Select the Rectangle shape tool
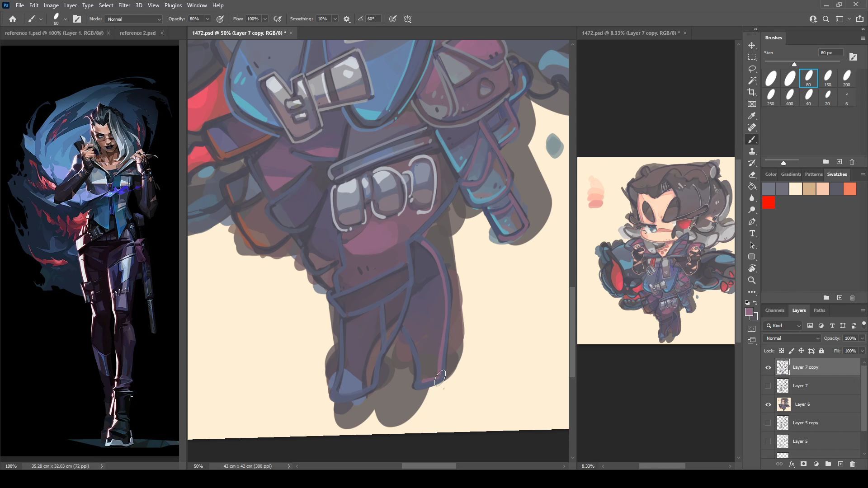The image size is (868, 488). [752, 257]
